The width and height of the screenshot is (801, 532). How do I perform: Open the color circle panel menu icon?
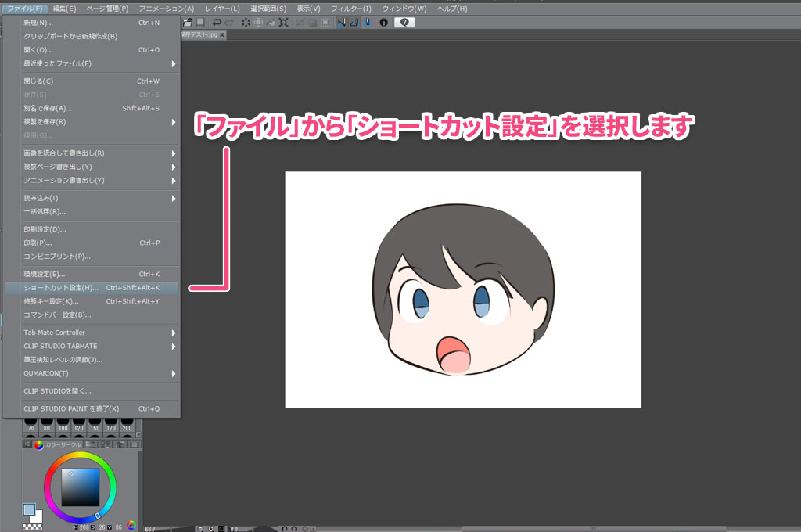28,444
